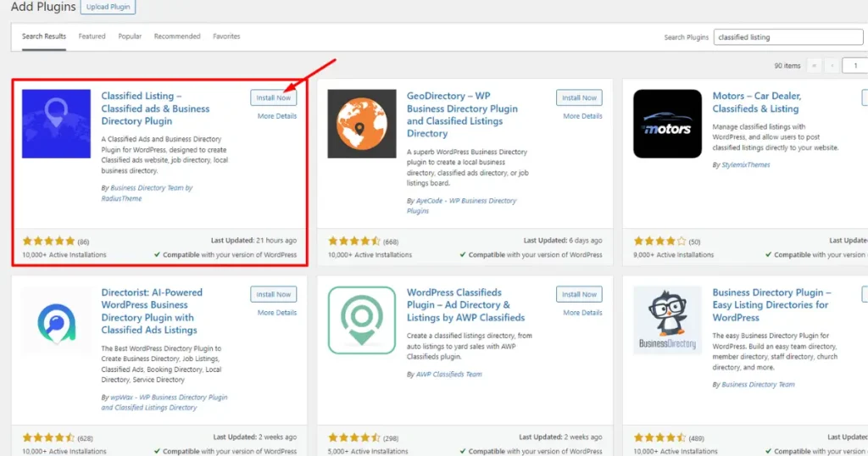The width and height of the screenshot is (868, 456).
Task: Go to the first page of results
Action: pyautogui.click(x=814, y=65)
